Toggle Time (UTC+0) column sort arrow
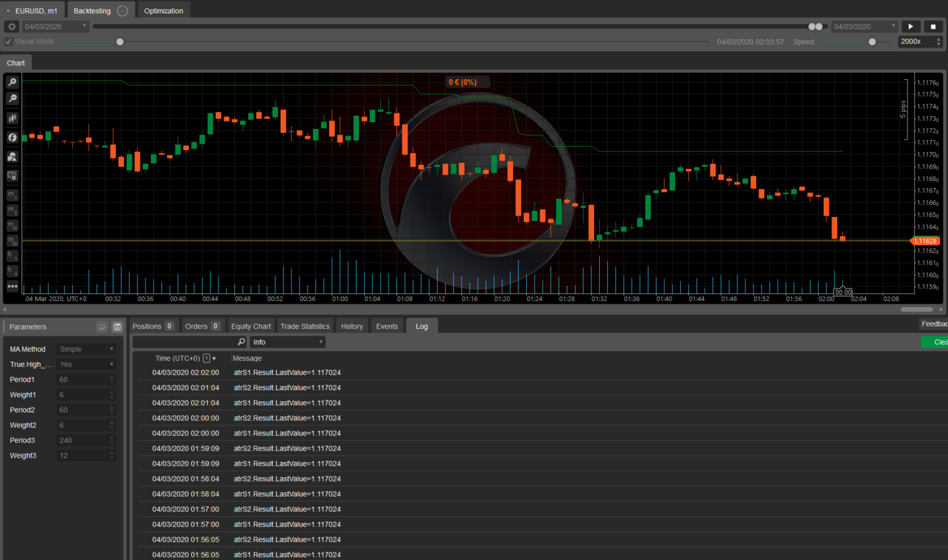 tap(214, 359)
